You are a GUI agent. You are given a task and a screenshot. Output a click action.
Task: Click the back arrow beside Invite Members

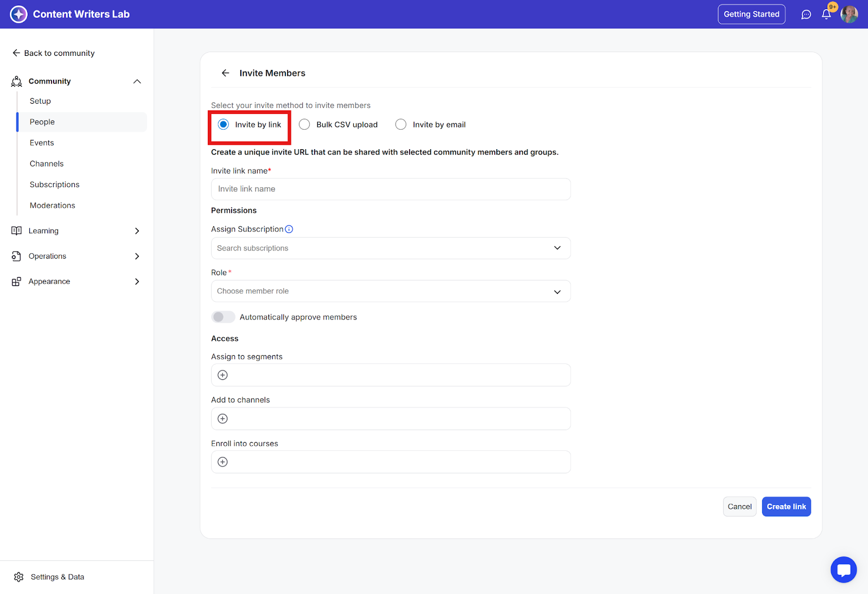(x=226, y=73)
